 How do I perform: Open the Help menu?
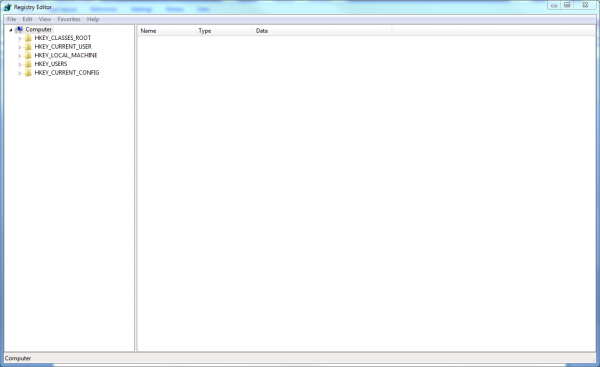point(93,19)
